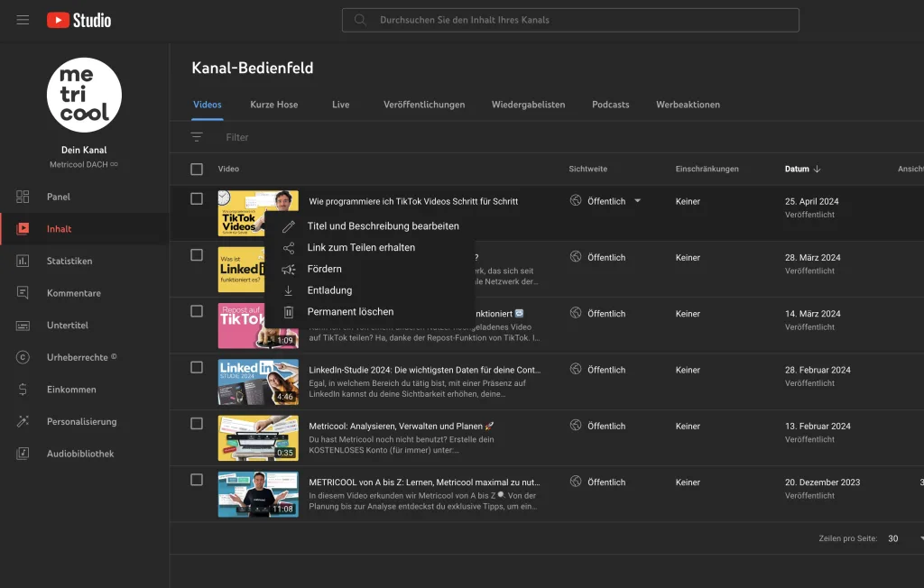Click the Audiobibliothek icon in sidebar

coord(23,454)
